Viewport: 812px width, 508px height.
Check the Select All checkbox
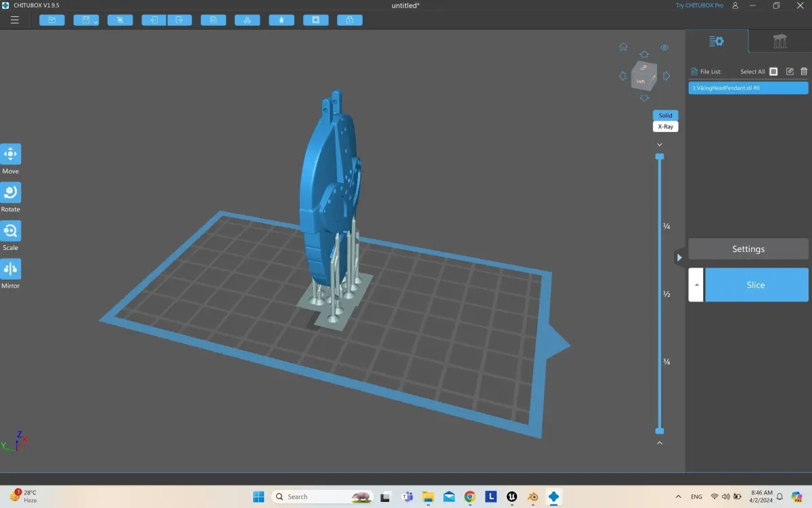coord(773,71)
